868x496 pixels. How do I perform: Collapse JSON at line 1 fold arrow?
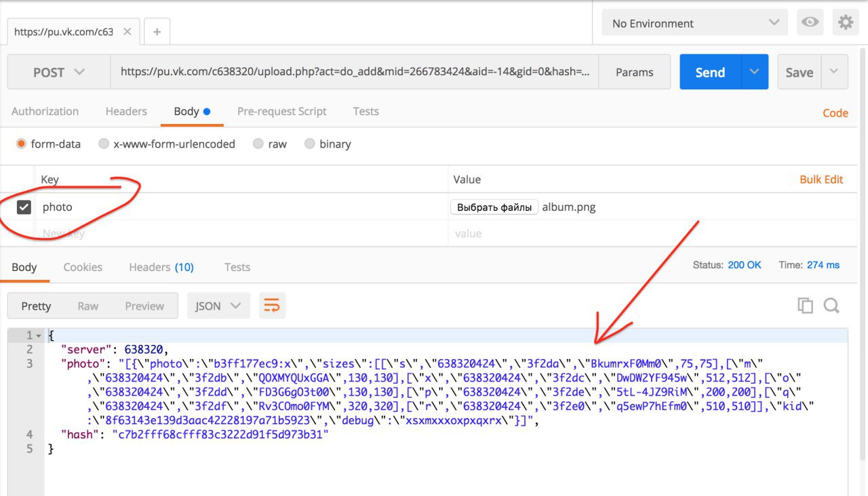(x=39, y=336)
